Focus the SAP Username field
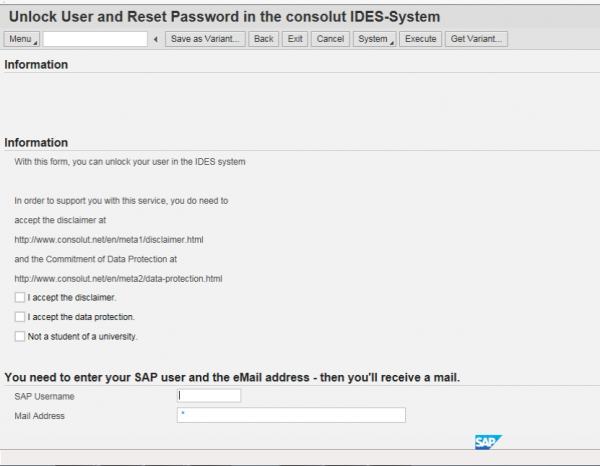Viewport: 600px width, 466px height. 209,396
